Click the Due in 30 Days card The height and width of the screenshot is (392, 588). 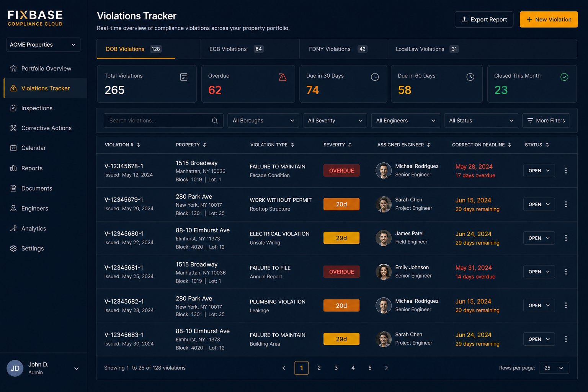pyautogui.click(x=343, y=84)
